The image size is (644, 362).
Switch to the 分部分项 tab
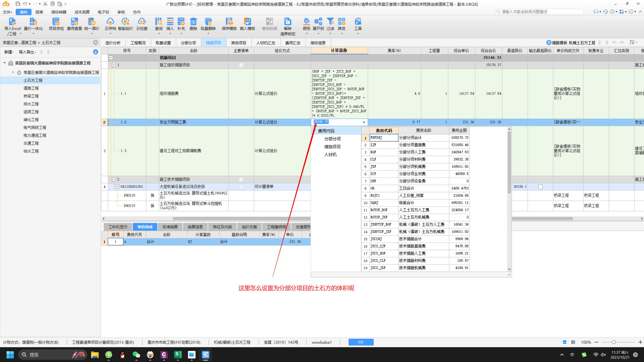(188, 43)
